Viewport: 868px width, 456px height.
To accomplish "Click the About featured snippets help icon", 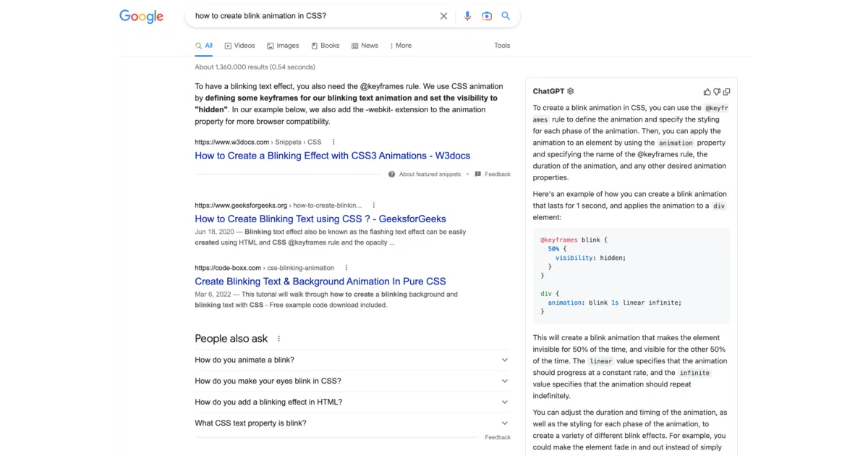I will 391,174.
